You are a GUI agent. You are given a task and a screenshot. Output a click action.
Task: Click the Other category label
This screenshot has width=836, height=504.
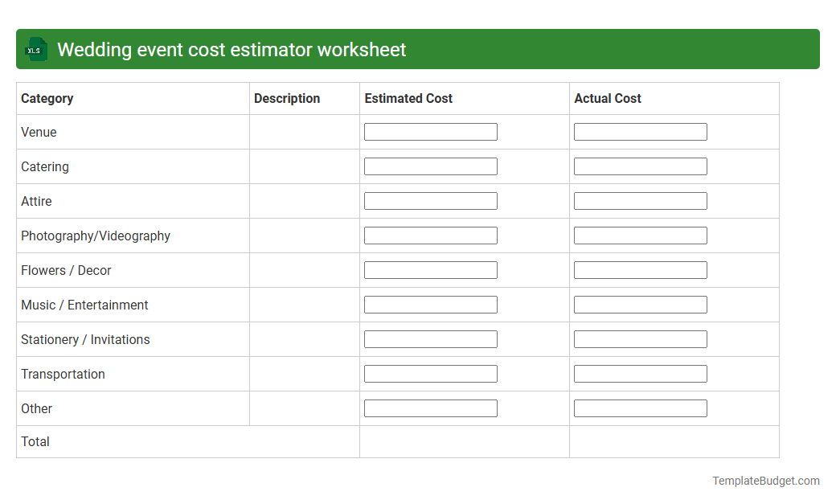pos(36,408)
